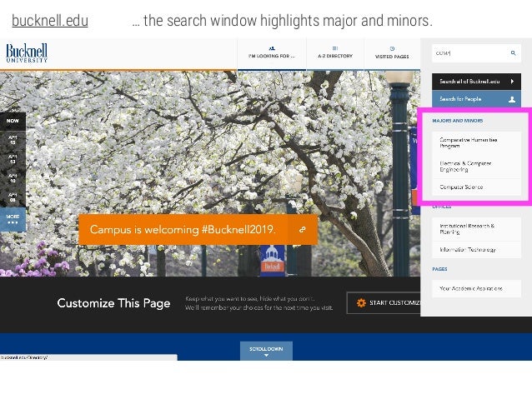Click the link icon on the orange banner

(x=303, y=230)
